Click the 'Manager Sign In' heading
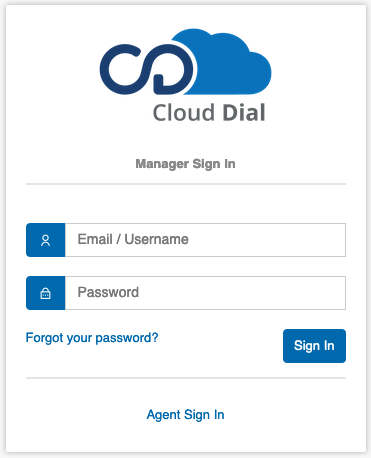371x458 pixels. (185, 164)
